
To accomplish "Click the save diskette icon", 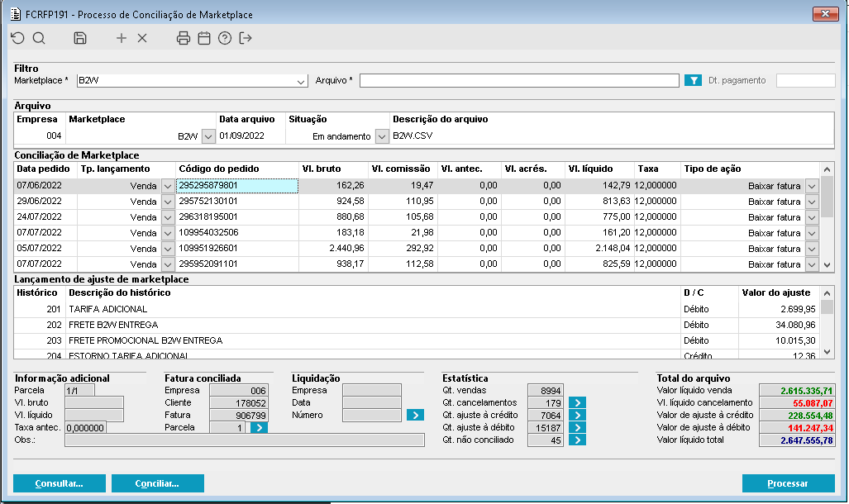I will [80, 38].
